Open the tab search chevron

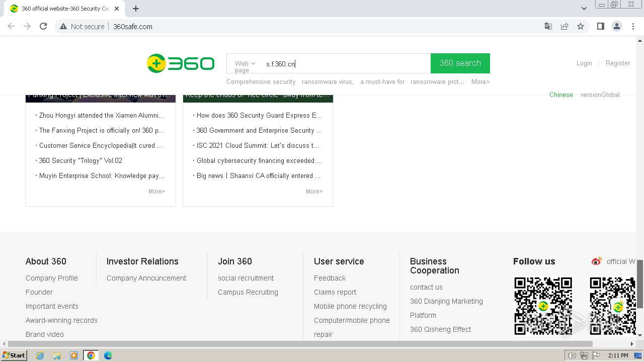[584, 8]
